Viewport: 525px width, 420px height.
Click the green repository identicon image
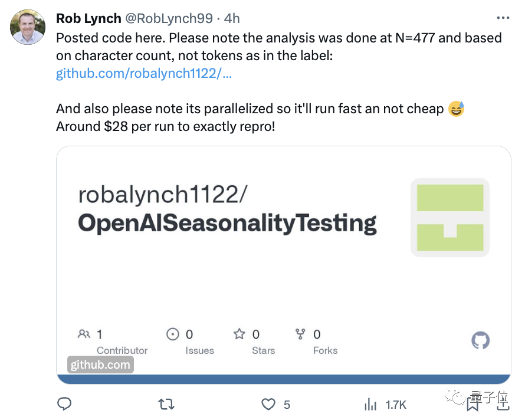click(450, 218)
